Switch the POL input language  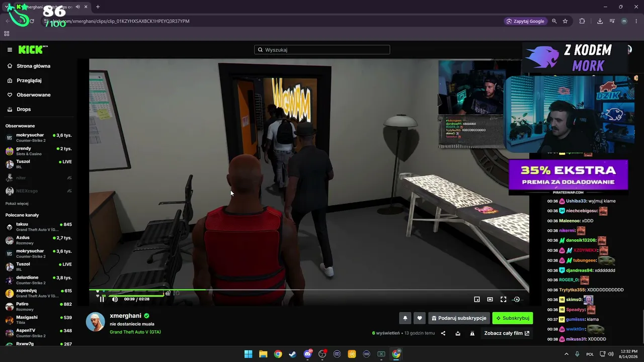pos(590,354)
